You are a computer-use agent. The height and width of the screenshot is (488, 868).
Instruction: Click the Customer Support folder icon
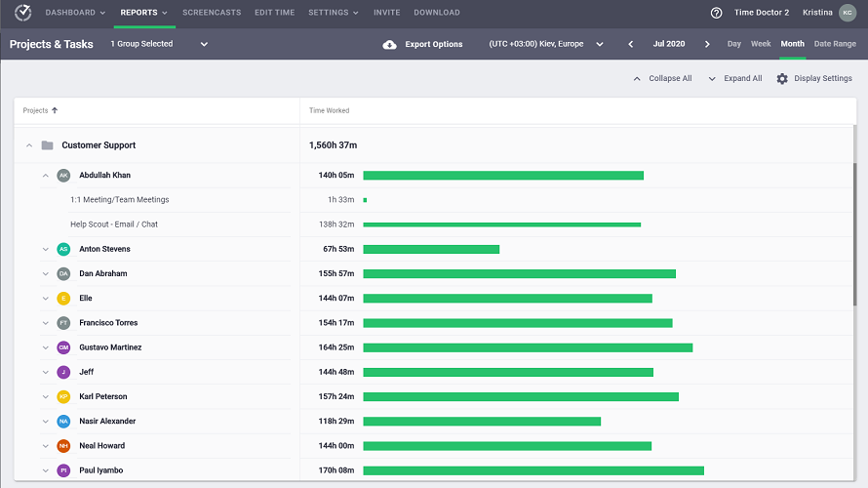pos(47,145)
